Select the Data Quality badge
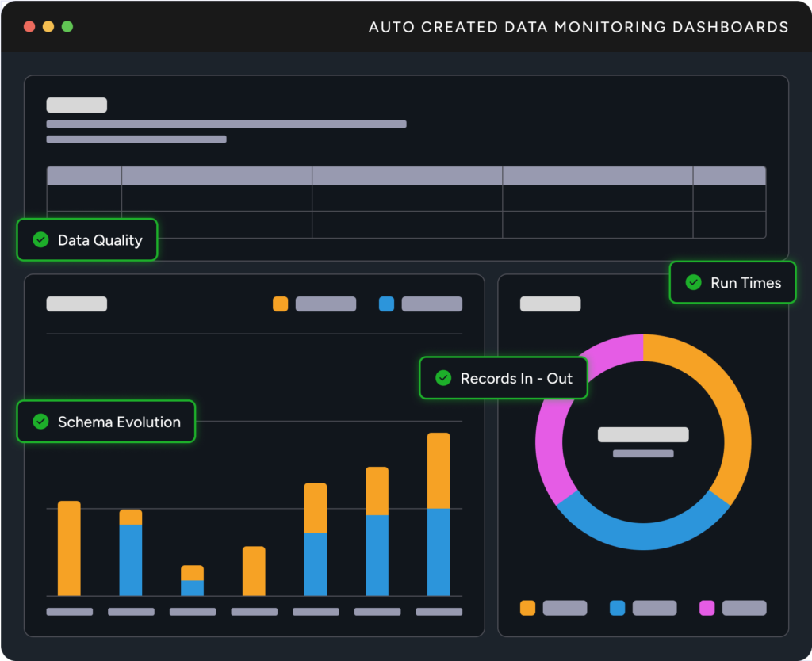Screen dimensions: 812x661 [87, 240]
